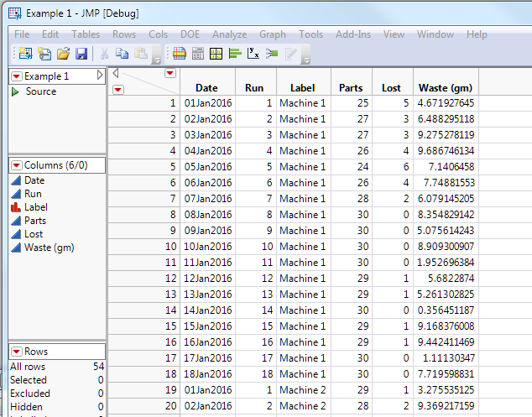Click the Open file folder icon
Viewport: 532px width, 417px height.
63,54
